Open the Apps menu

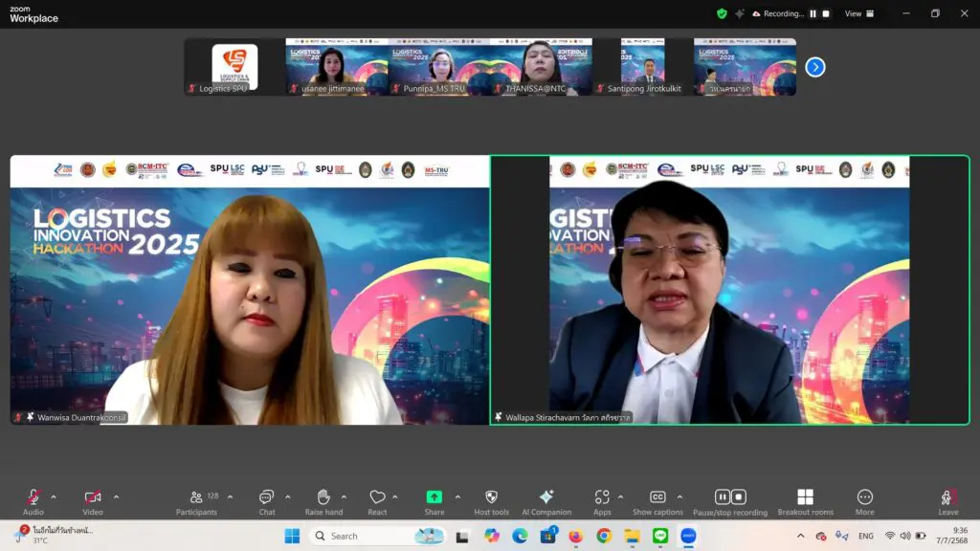point(602,502)
